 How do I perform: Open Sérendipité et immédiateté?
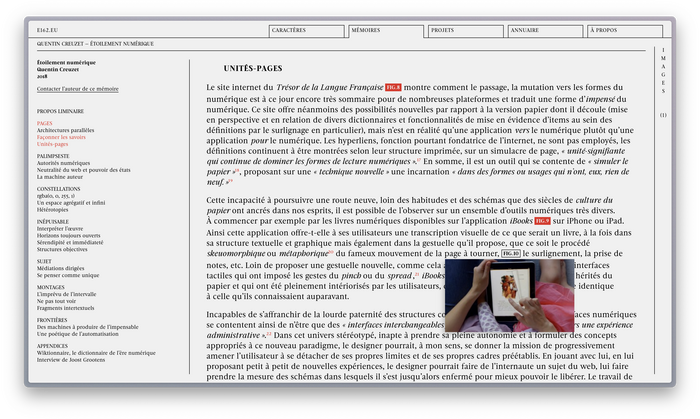coord(70,242)
